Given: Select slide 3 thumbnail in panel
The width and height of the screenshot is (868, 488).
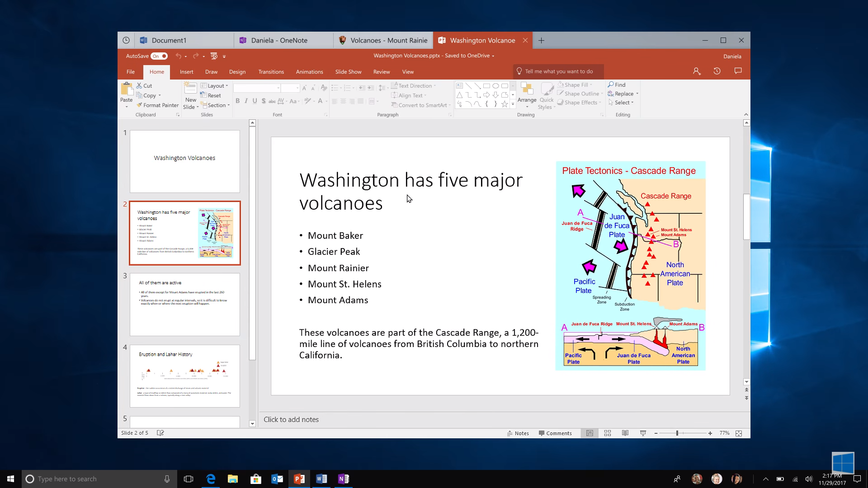Looking at the screenshot, I should (x=185, y=304).
